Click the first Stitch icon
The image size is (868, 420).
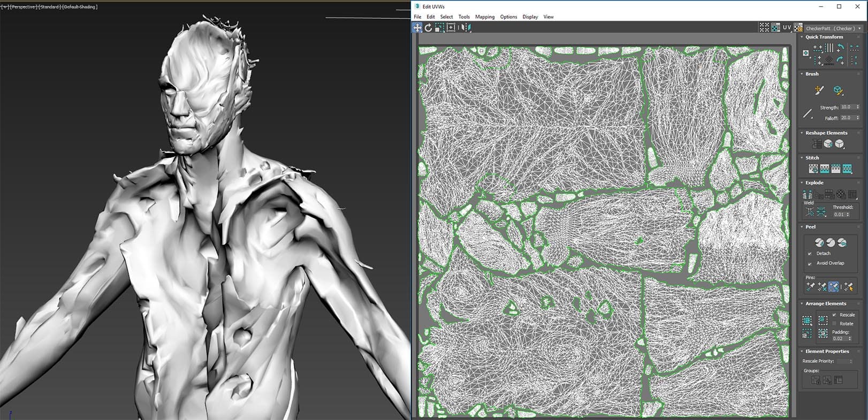(813, 169)
